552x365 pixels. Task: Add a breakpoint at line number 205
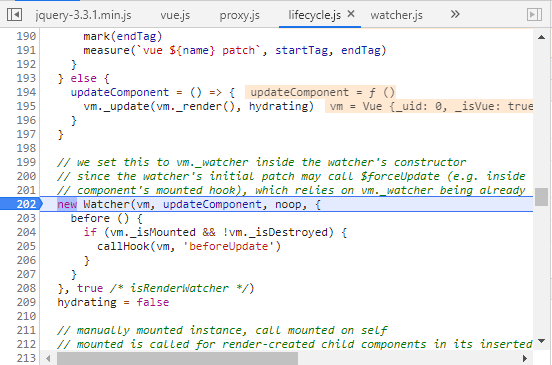click(x=26, y=246)
